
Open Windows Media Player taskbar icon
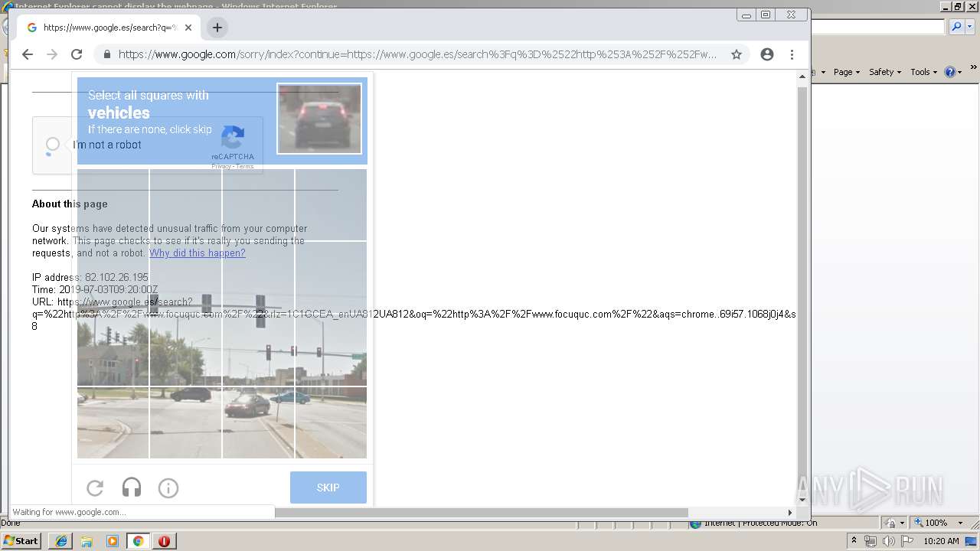[x=113, y=541]
